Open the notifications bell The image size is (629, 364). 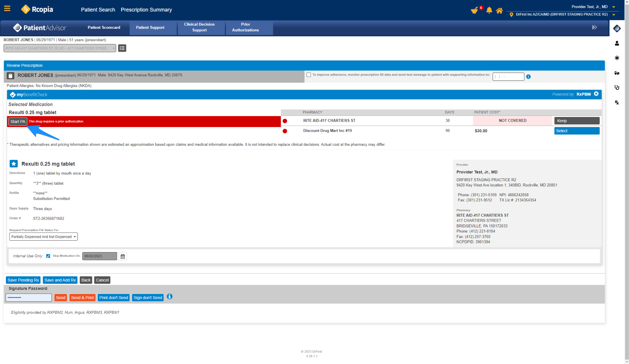click(x=489, y=10)
